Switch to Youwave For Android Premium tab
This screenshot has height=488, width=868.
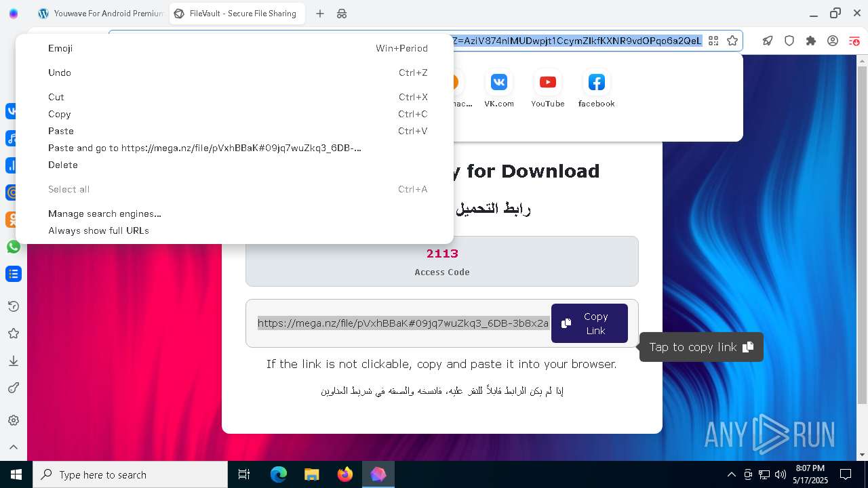[x=100, y=14]
